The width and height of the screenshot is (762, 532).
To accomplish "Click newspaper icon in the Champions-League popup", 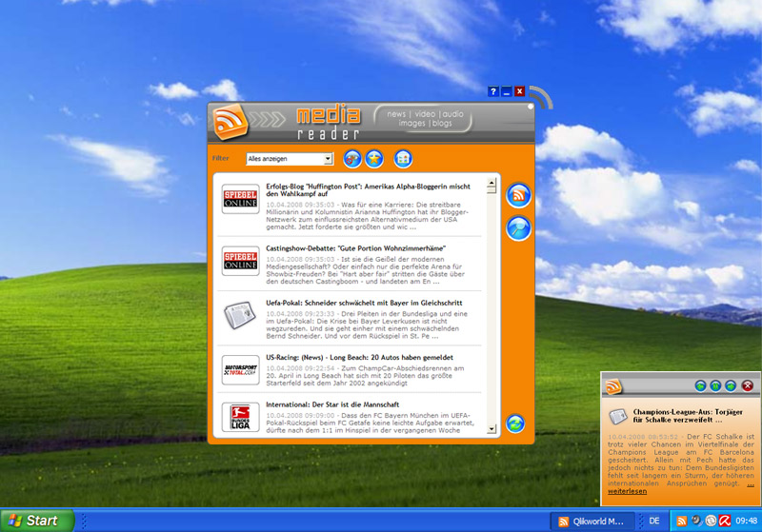I will pos(618,416).
